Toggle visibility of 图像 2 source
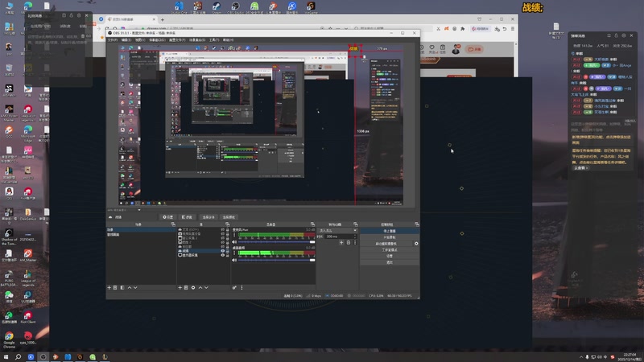 click(223, 242)
